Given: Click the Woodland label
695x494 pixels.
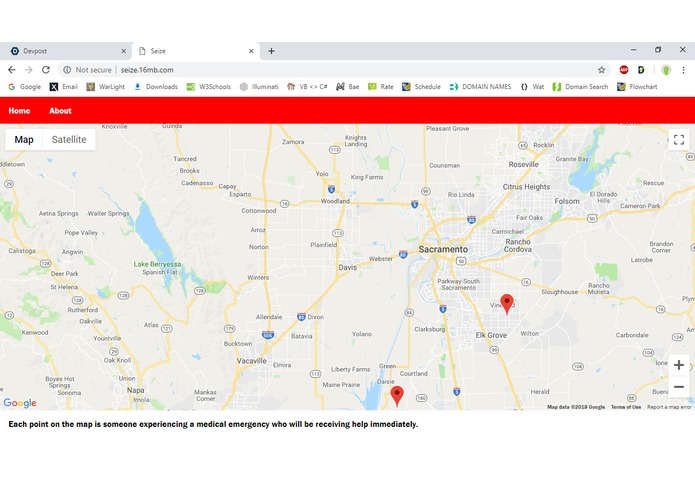Looking at the screenshot, I should (x=336, y=201).
